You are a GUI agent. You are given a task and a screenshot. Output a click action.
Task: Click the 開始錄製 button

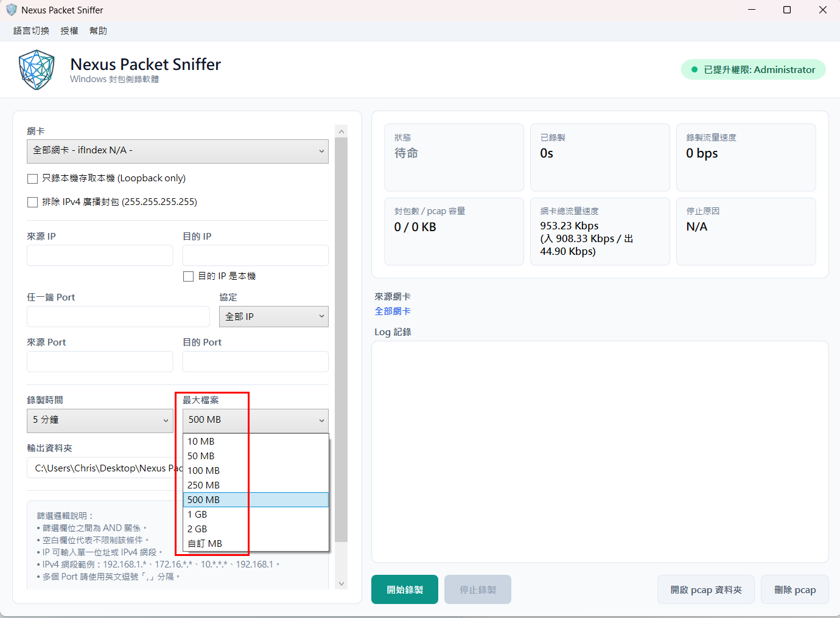click(x=405, y=589)
